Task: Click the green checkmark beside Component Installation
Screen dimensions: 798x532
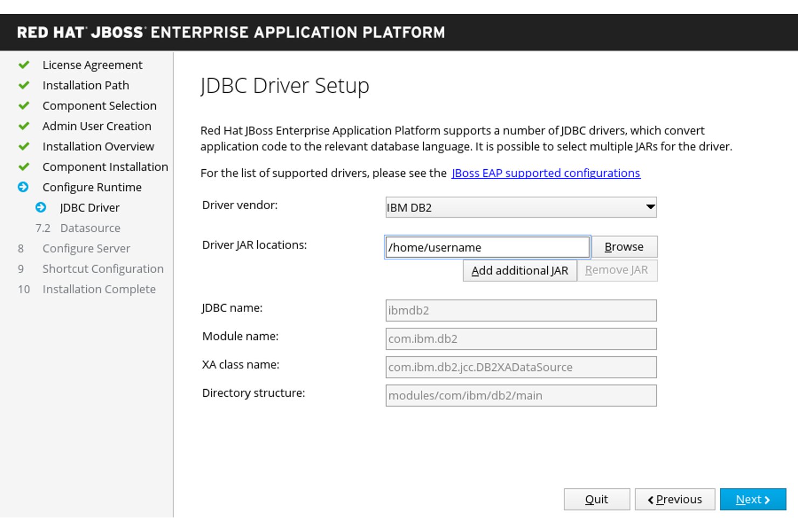Action: click(24, 167)
